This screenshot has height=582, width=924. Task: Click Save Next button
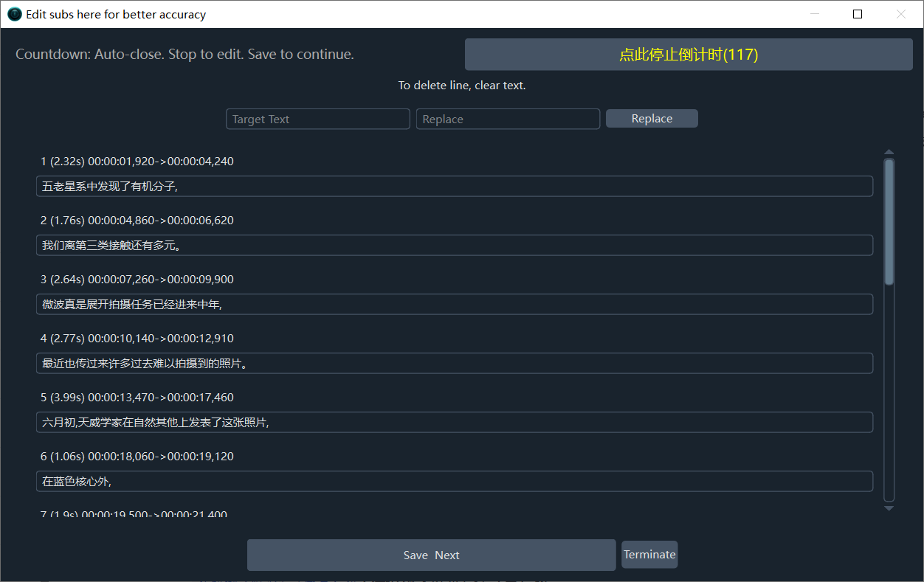point(431,555)
